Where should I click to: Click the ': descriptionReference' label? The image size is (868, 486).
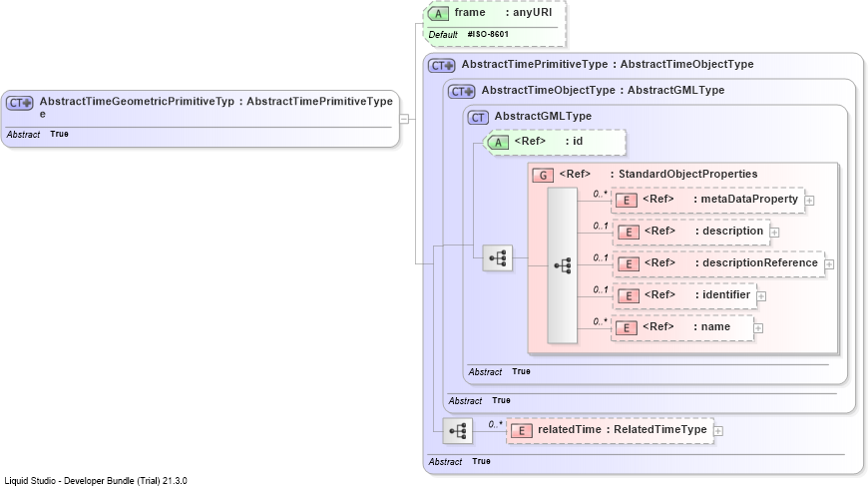pos(756,262)
